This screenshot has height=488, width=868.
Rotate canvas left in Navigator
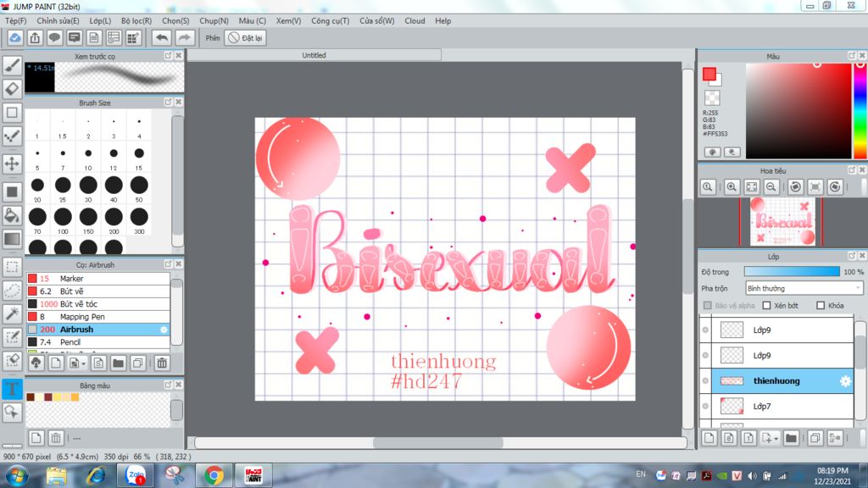tap(795, 187)
